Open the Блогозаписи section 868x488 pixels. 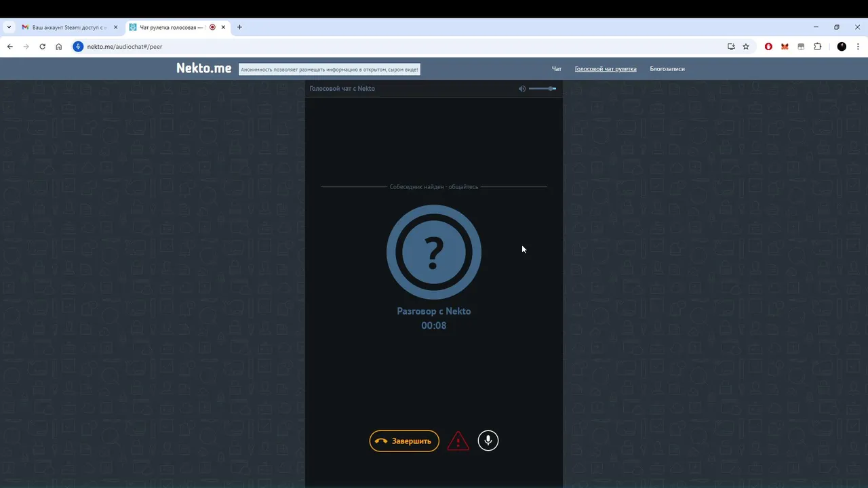667,68
